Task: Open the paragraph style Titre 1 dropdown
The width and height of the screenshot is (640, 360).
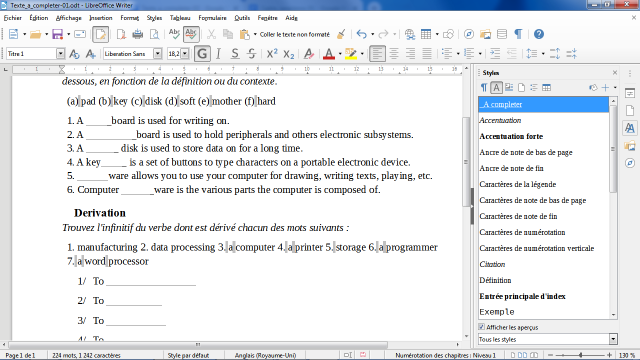Action: [x=60, y=53]
